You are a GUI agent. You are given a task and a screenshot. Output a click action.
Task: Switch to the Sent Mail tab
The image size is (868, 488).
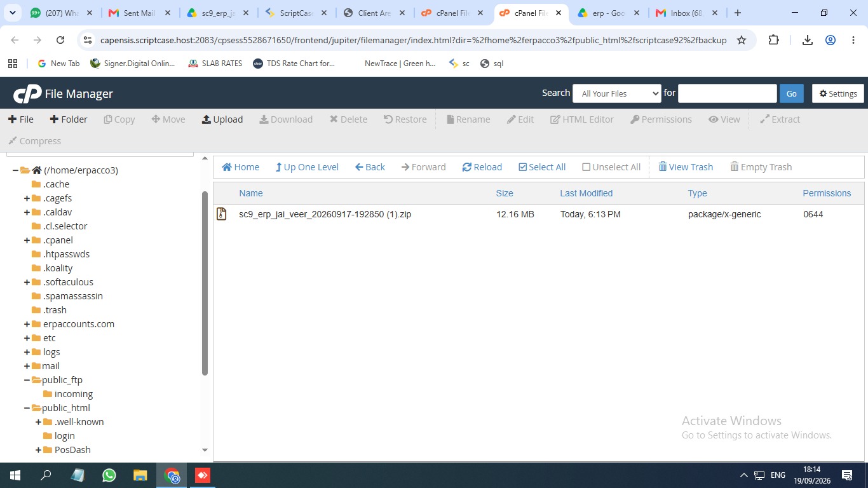[x=137, y=13]
